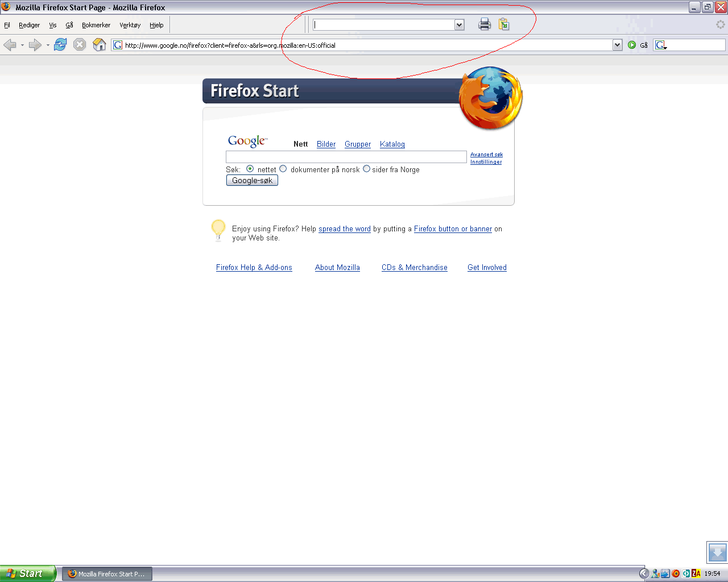728x582 pixels.
Task: Open 'Firefox Help & Add-ons' link
Action: [x=254, y=268]
